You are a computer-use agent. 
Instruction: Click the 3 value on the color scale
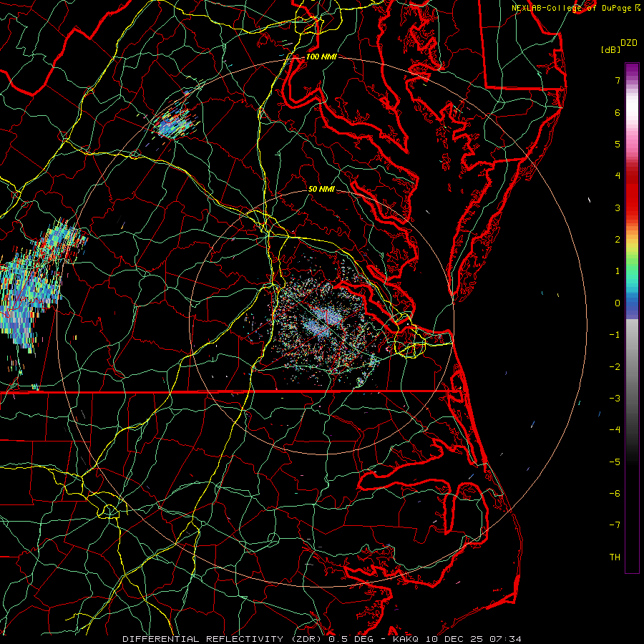(618, 208)
